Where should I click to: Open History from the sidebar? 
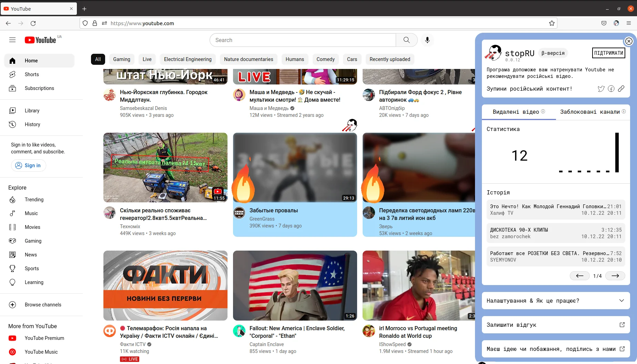point(32,124)
